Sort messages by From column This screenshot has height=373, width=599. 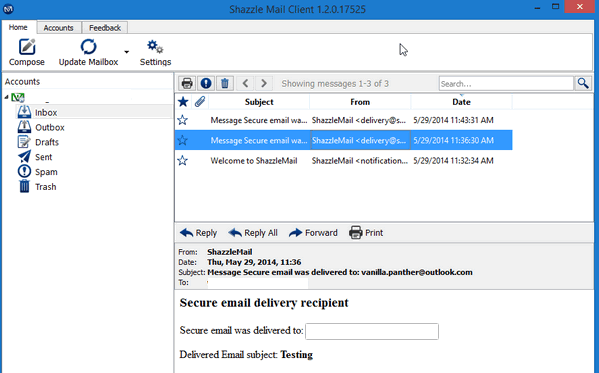coord(360,102)
